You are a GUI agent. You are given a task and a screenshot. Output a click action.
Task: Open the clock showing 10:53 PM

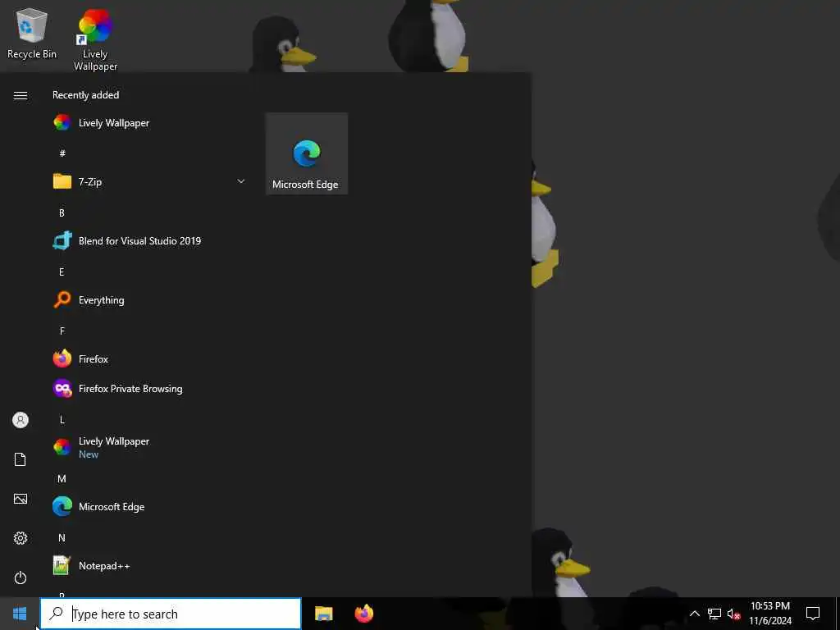770,614
